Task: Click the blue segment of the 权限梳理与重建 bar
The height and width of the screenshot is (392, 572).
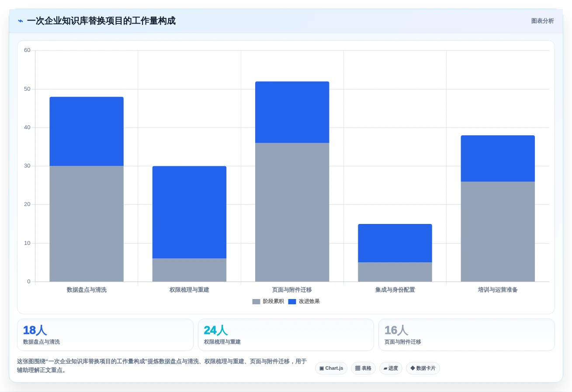Action: coord(189,212)
